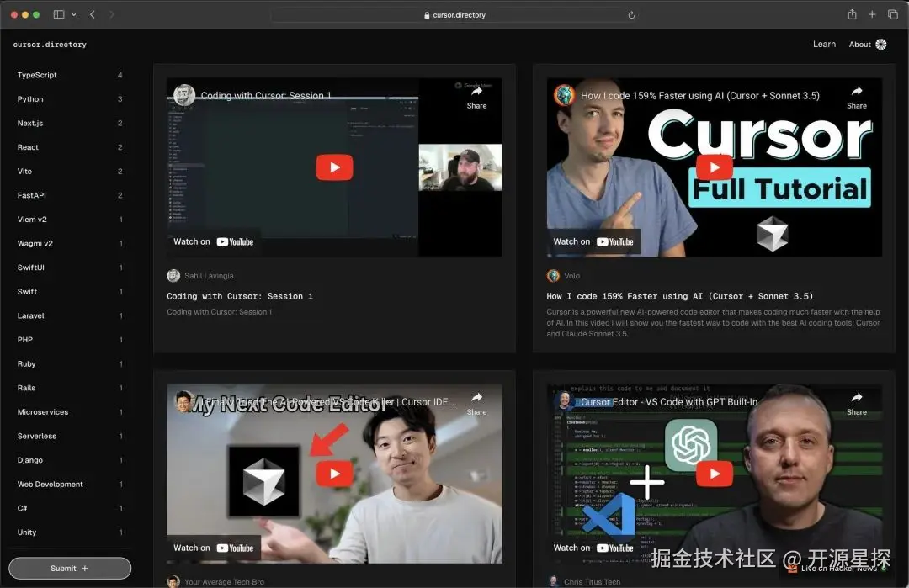Click the Volo channel avatar
Image resolution: width=909 pixels, height=588 pixels.
pos(554,275)
